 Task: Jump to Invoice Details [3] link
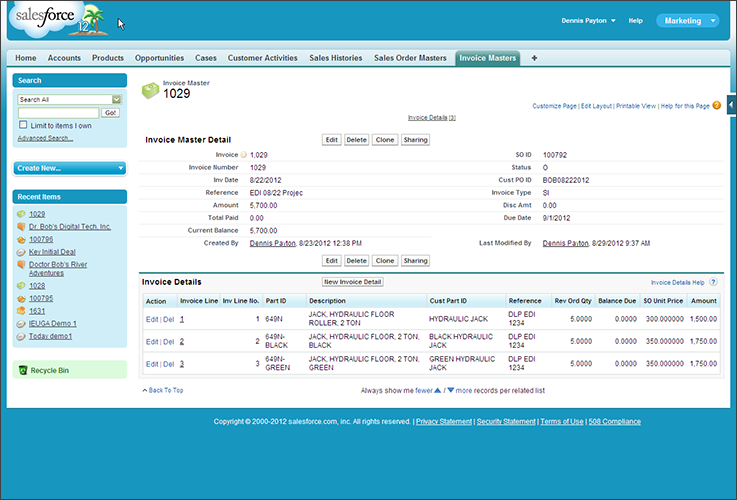click(431, 117)
